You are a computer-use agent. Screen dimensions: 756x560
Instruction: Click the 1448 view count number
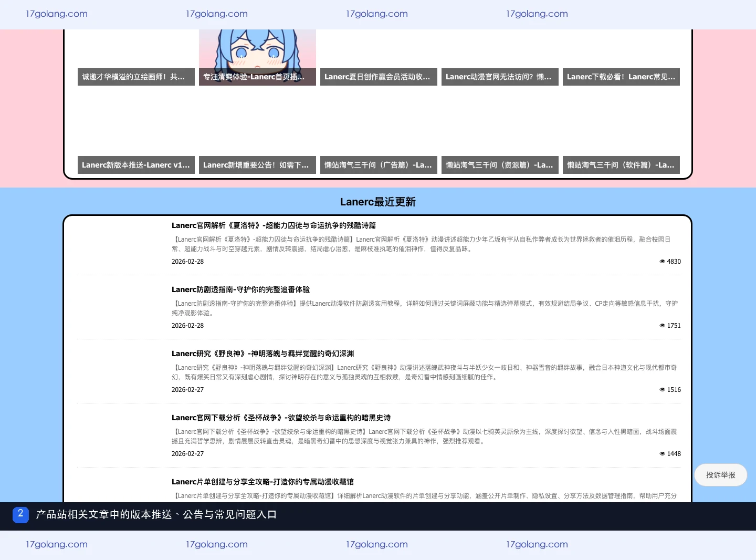[x=674, y=454]
